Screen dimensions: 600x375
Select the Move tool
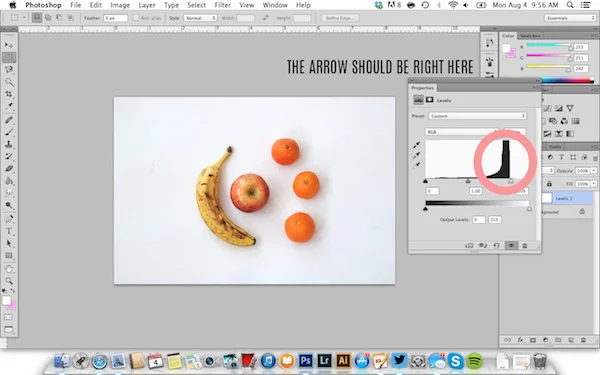8,45
